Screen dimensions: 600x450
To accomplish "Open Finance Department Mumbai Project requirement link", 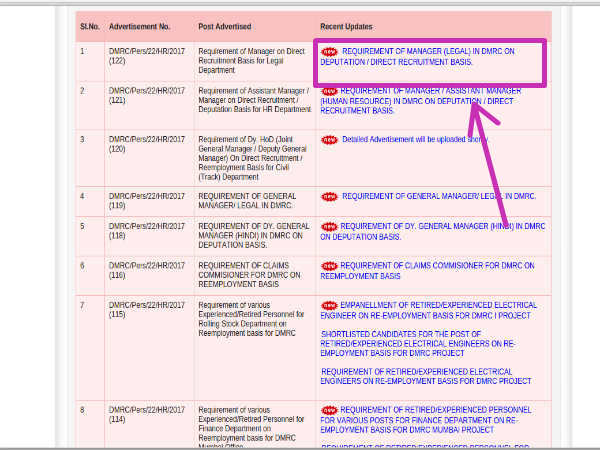I will (x=426, y=419).
